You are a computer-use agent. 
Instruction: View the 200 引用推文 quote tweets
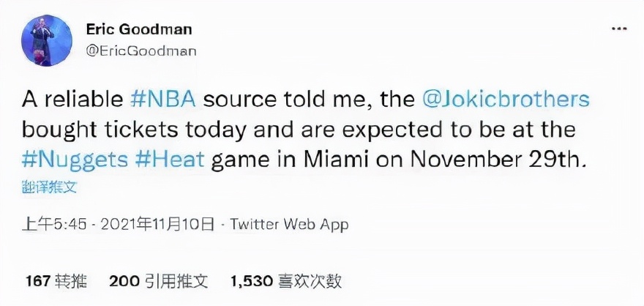(159, 280)
